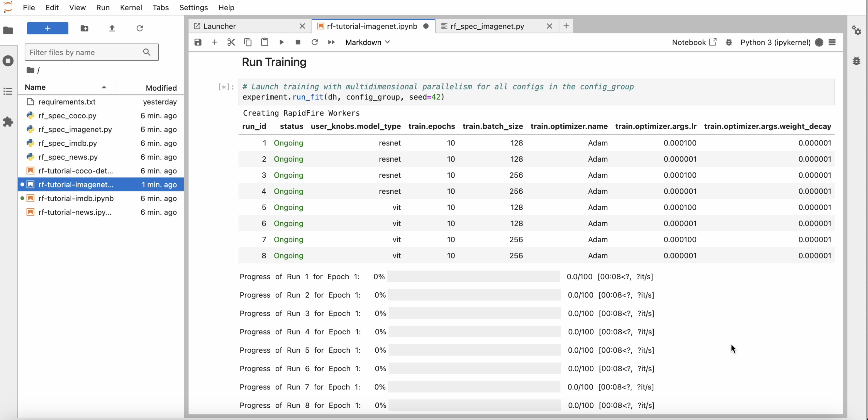Select rf_spec_coco.py file
This screenshot has width=868, height=420.
[x=101, y=116]
